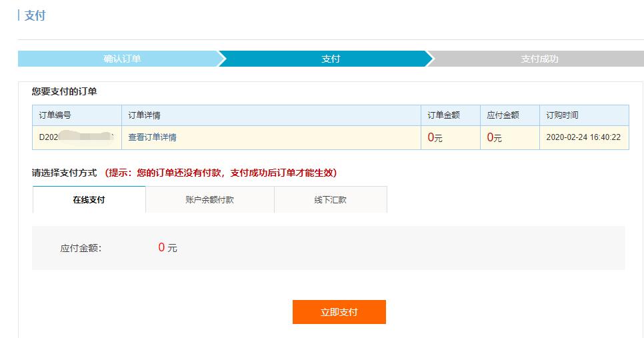Click the 支付 page title
This screenshot has width=644, height=338.
35,15
